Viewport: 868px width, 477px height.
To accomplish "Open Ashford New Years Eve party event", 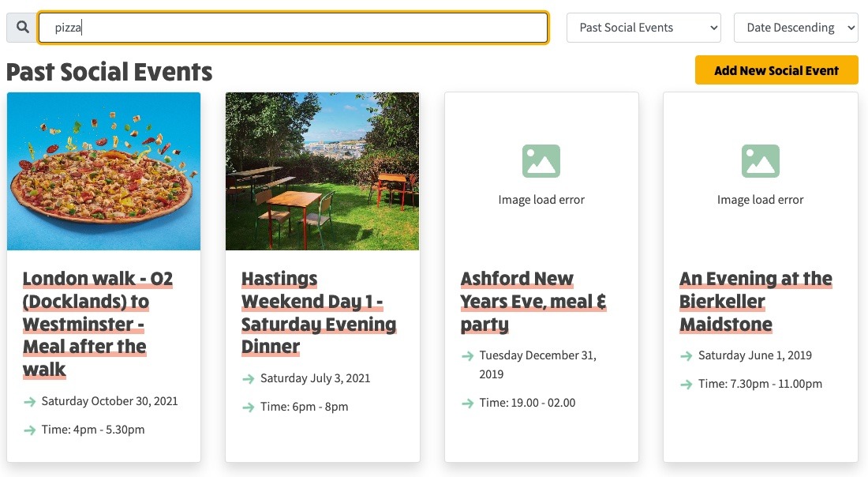I will (x=533, y=301).
